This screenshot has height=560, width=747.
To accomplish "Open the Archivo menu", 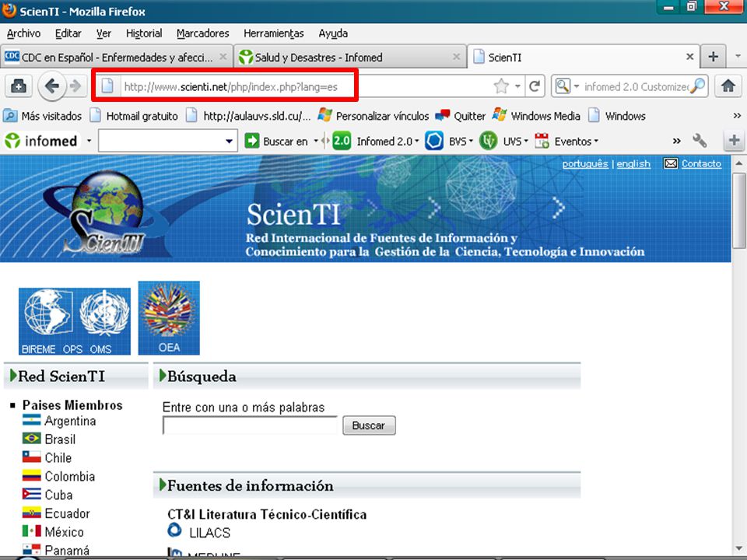I will coord(23,33).
